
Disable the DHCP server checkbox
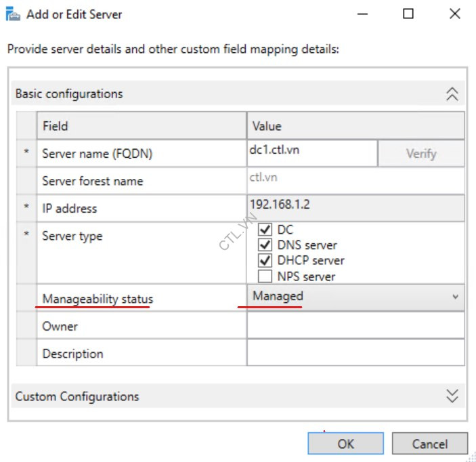coord(265,261)
